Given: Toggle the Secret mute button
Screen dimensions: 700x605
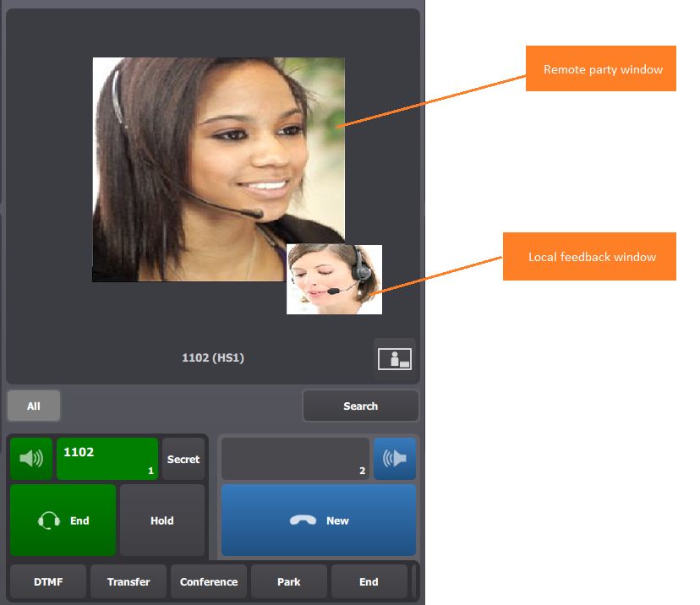Looking at the screenshot, I should (x=183, y=459).
